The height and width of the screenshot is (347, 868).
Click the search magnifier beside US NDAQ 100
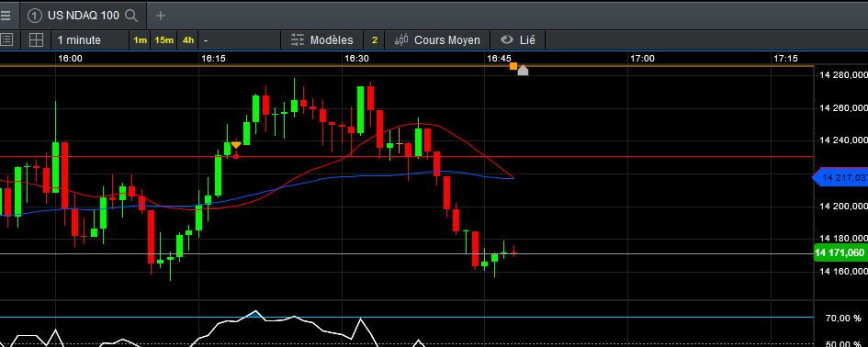[131, 16]
